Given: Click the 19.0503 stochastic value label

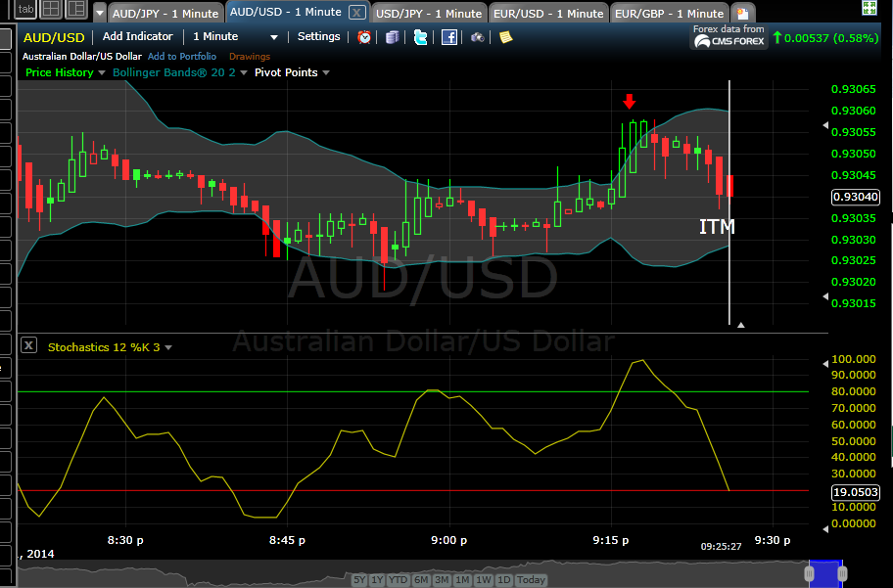Looking at the screenshot, I should [856, 492].
